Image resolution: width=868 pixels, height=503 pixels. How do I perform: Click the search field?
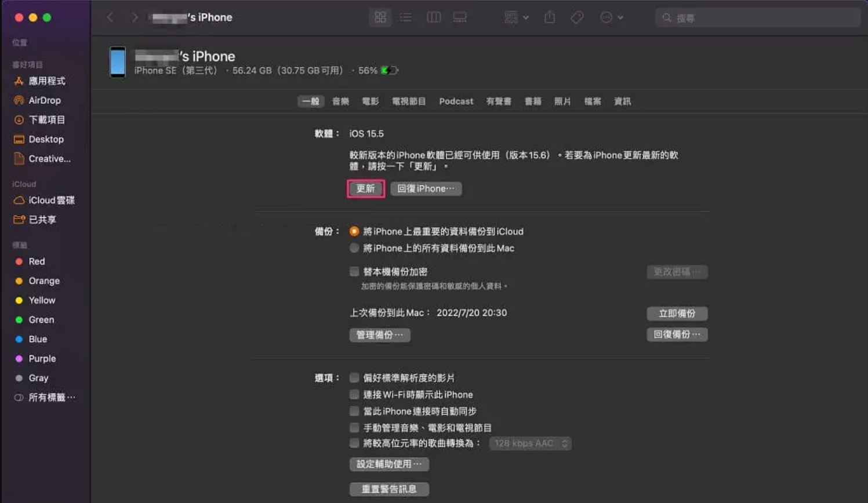click(x=758, y=18)
